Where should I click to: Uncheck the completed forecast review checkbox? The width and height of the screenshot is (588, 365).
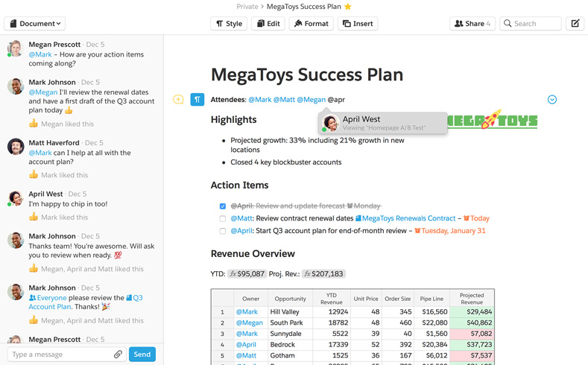tap(223, 206)
